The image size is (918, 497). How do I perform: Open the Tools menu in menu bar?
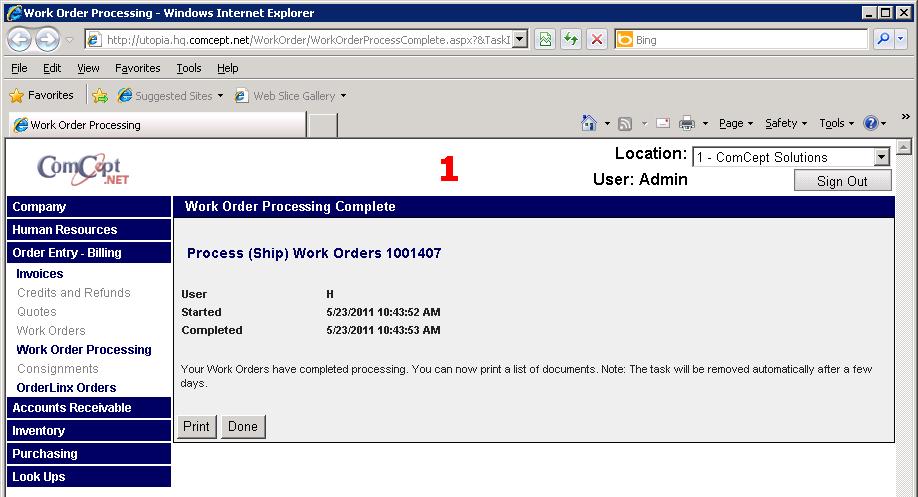click(188, 68)
